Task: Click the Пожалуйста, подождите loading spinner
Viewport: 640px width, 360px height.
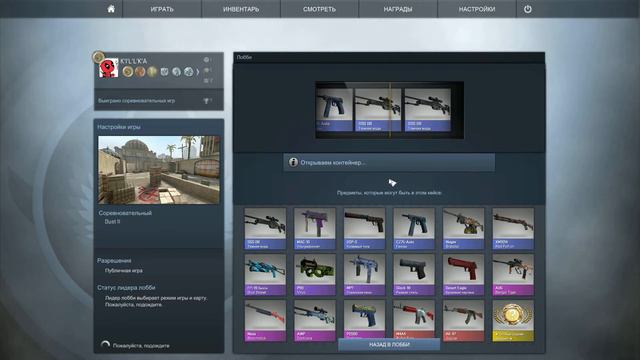Action: (105, 345)
